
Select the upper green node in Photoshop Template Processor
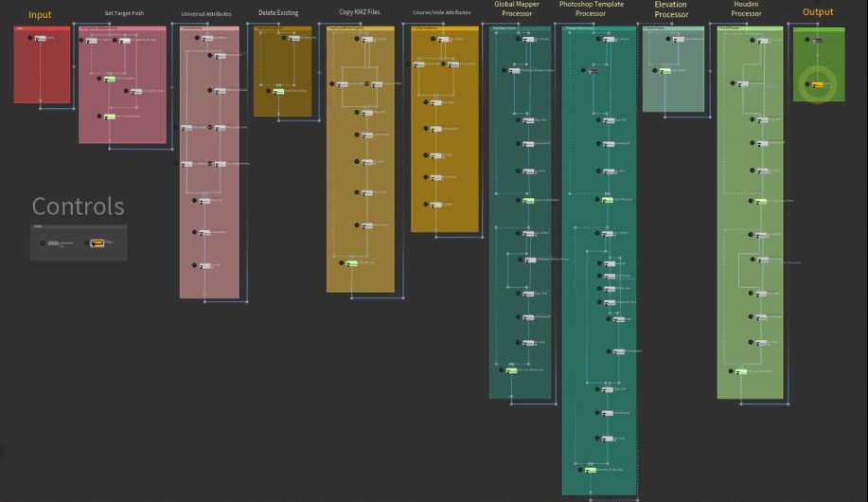click(x=608, y=200)
